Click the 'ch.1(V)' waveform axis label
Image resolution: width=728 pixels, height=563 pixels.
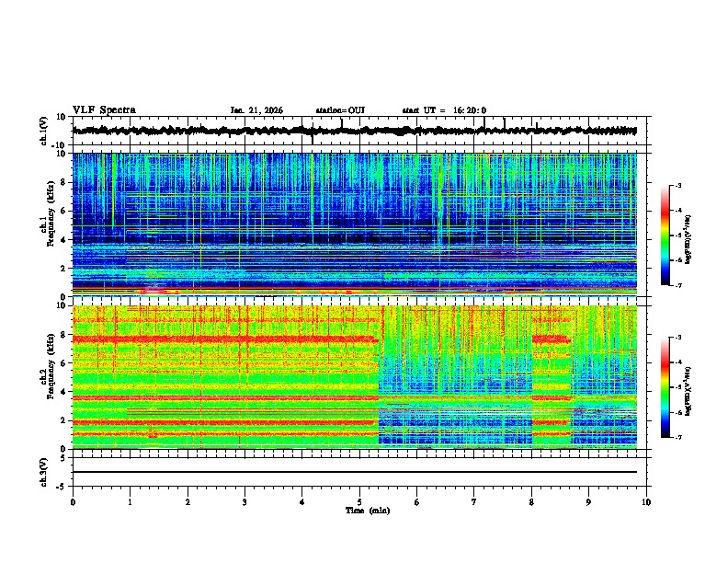tap(44, 131)
